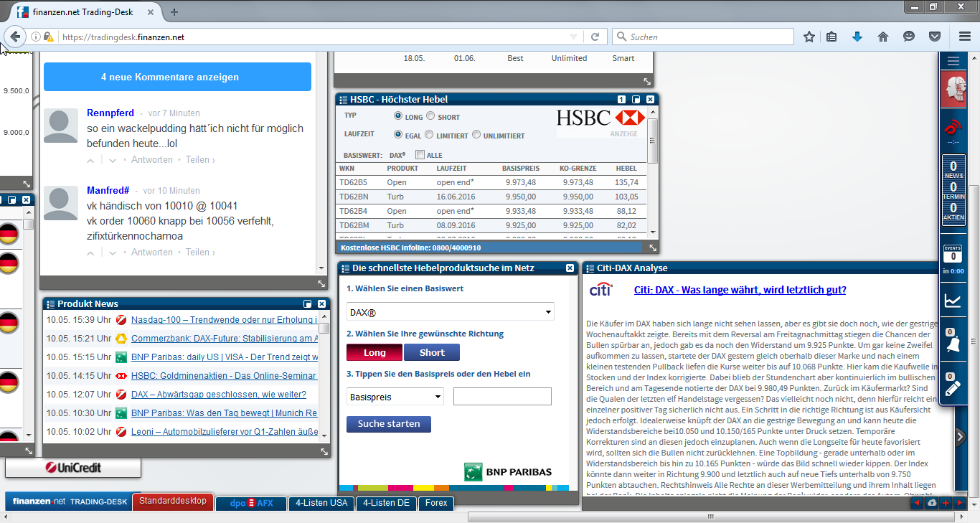Choose the Long direction button in Hebelproduktsuche
980x523 pixels.
(x=374, y=352)
